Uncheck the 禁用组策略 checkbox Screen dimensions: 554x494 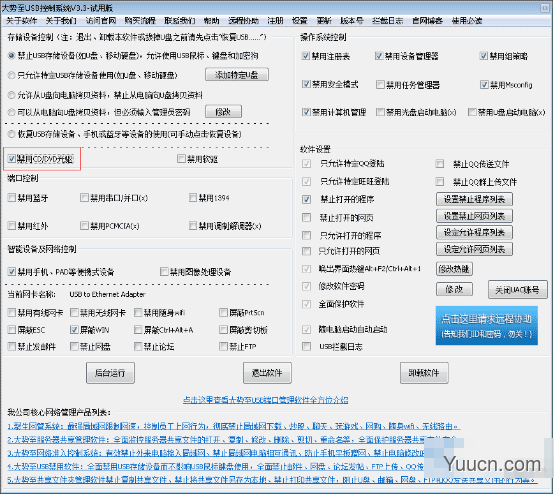(484, 56)
